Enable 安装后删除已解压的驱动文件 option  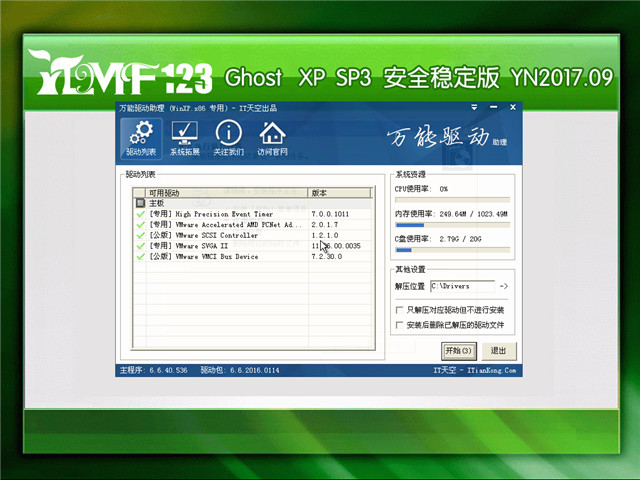(400, 325)
